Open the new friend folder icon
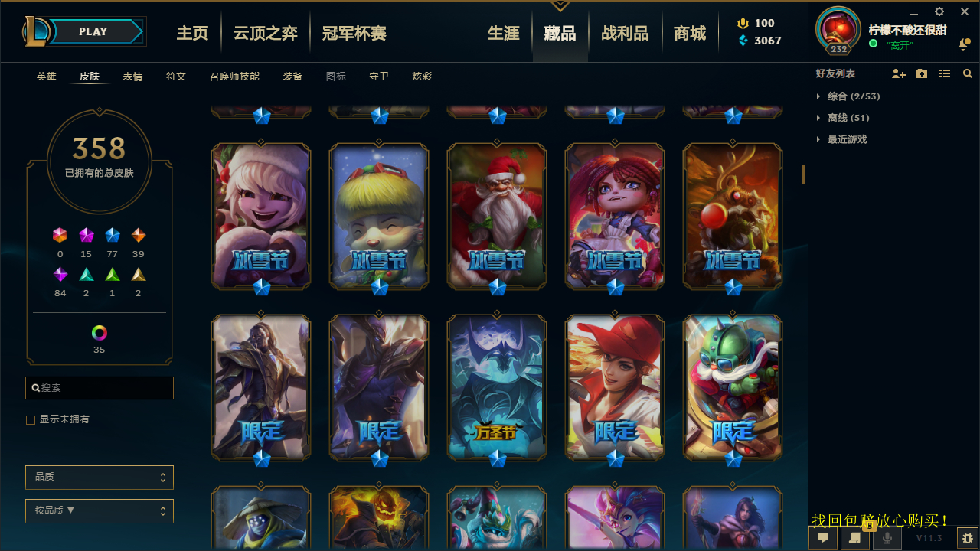Screen dimensions: 980x551 tap(922, 73)
